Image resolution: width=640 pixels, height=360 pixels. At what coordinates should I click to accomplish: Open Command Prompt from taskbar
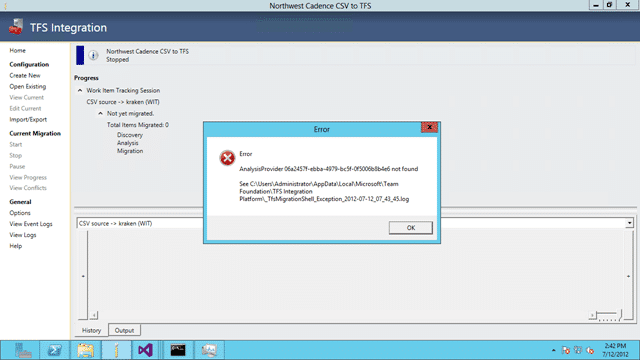[x=178, y=350]
